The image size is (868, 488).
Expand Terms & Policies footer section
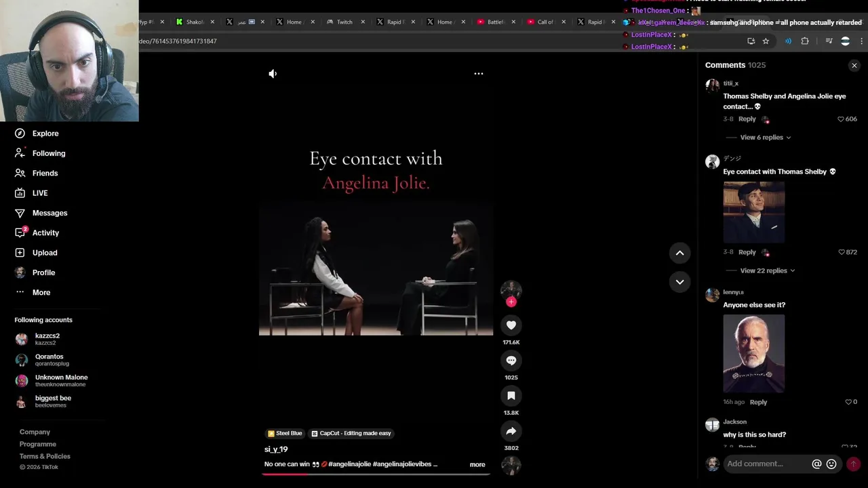coord(45,456)
